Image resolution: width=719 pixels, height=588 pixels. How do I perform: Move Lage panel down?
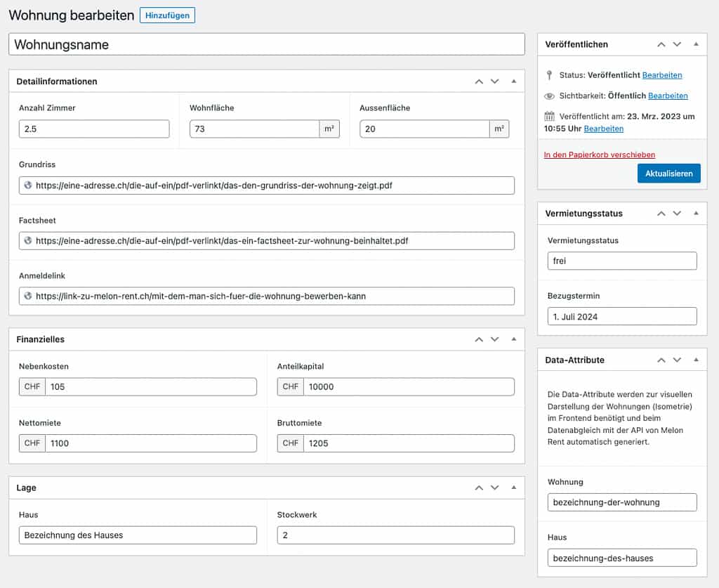click(x=495, y=488)
